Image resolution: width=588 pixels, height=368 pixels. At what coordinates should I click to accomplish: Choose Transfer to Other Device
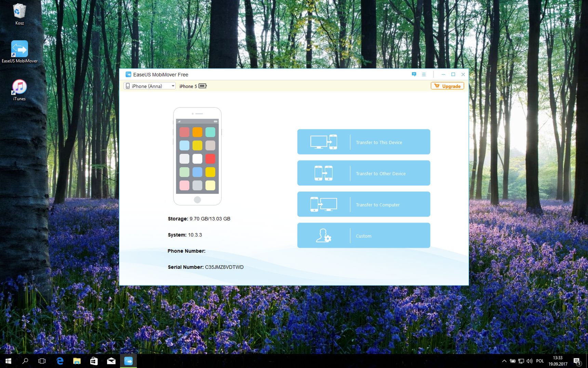pyautogui.click(x=364, y=173)
